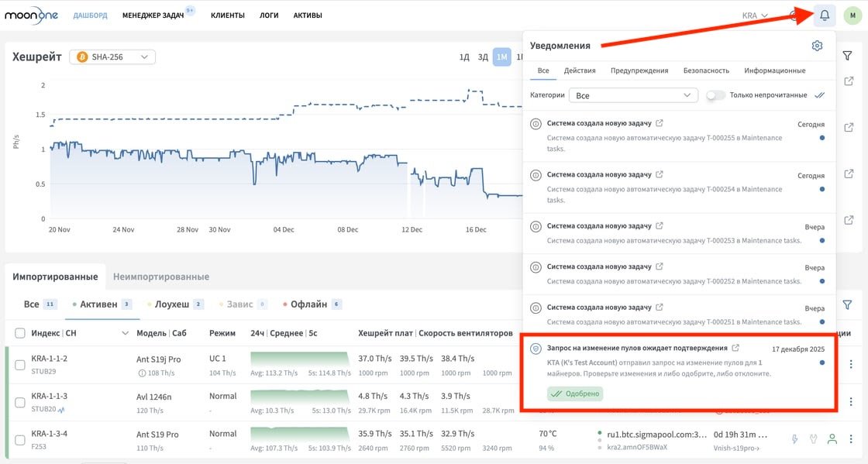Open the KRA site selector dropdown

pyautogui.click(x=754, y=15)
